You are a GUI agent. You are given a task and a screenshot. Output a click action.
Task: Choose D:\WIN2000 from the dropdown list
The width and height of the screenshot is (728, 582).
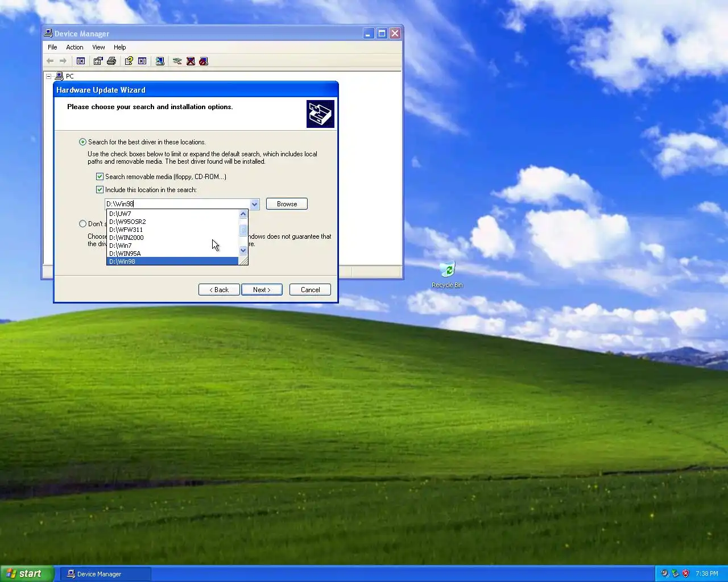172,238
